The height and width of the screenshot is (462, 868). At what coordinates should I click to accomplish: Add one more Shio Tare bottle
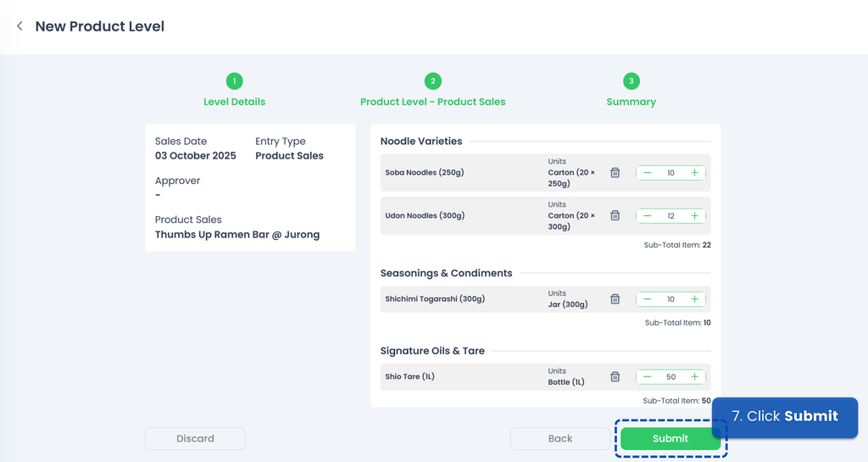point(694,377)
